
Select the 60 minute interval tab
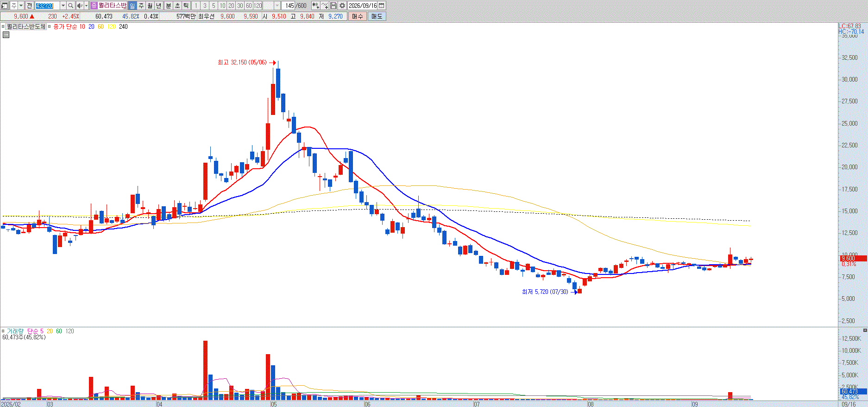tap(249, 6)
